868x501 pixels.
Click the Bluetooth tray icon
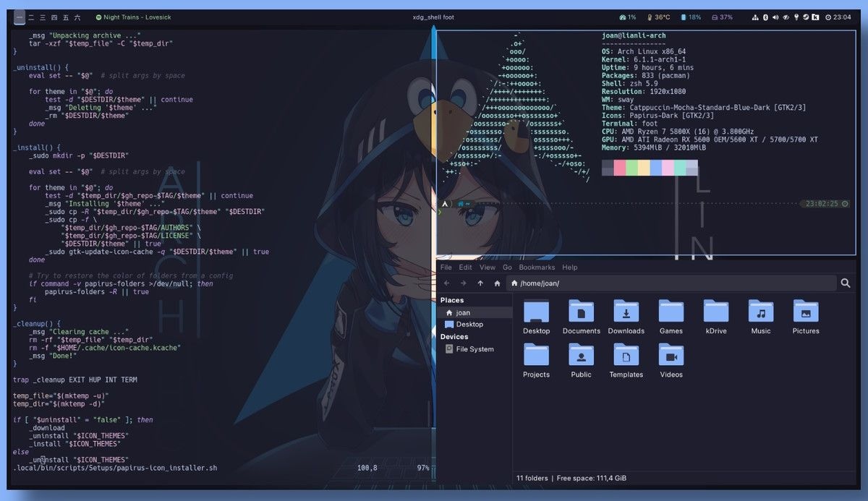click(x=766, y=17)
